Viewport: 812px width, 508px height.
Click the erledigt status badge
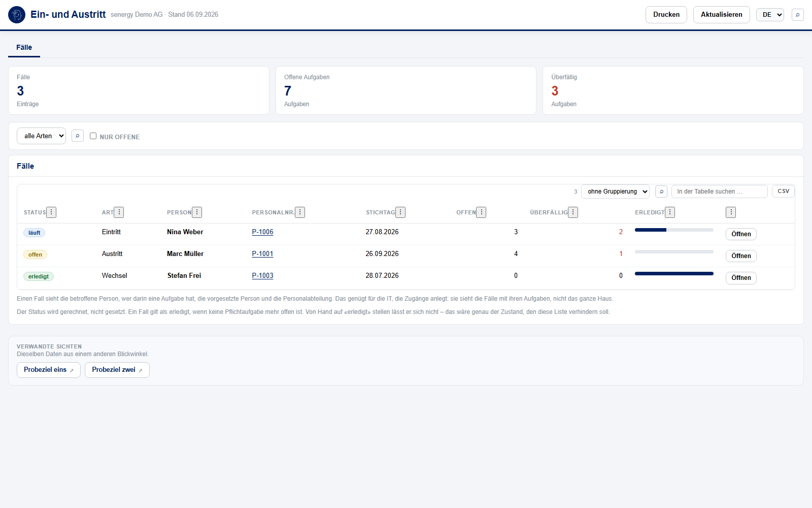coord(39,276)
